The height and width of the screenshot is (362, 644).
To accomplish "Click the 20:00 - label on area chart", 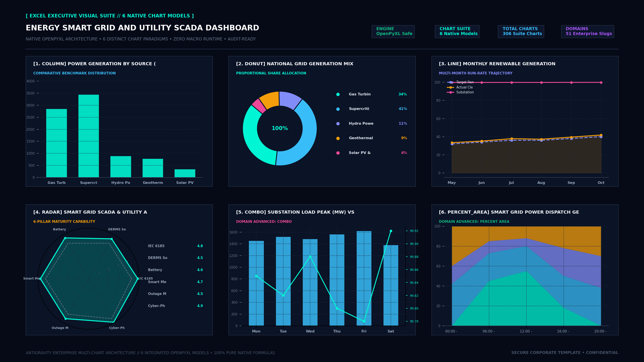I will [600, 331].
